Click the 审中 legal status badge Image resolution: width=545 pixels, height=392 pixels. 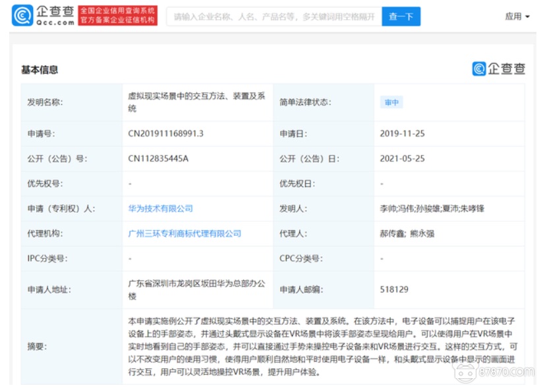[x=391, y=103]
